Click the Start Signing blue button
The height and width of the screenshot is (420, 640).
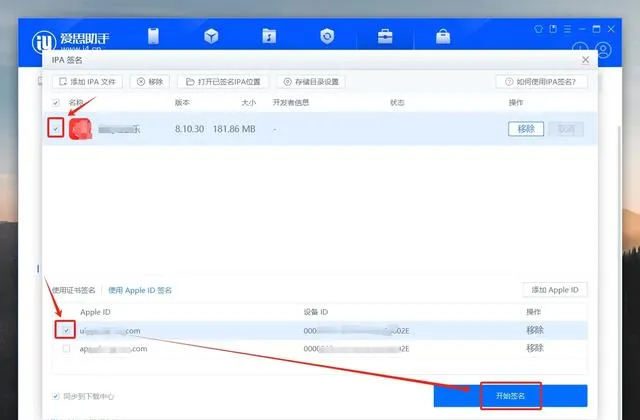pyautogui.click(x=510, y=396)
